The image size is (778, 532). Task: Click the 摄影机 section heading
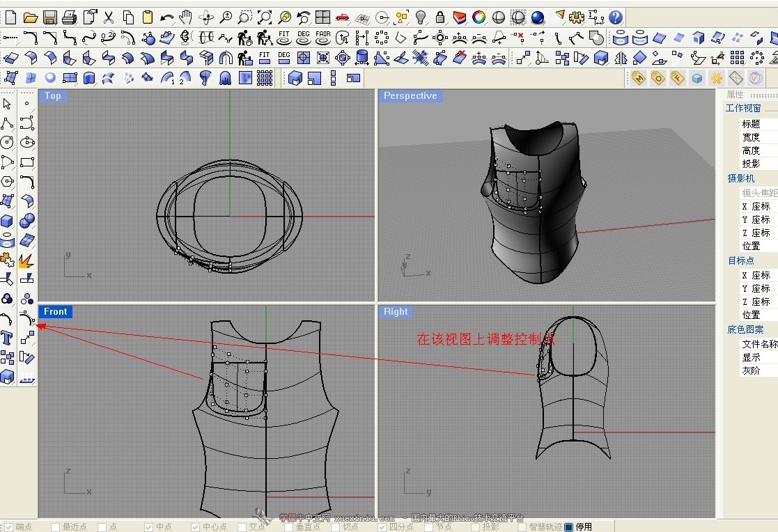coord(741,178)
